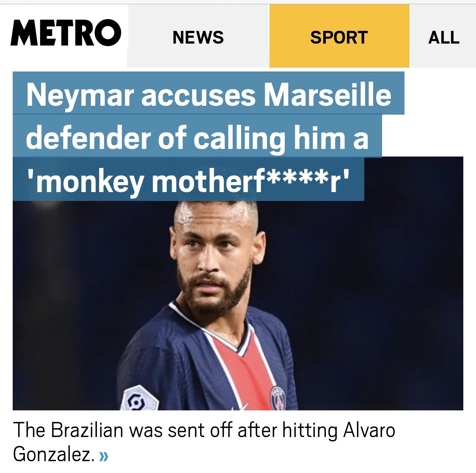Click the word 'Neymar' in the headline
476x473 pixels.
click(x=80, y=94)
